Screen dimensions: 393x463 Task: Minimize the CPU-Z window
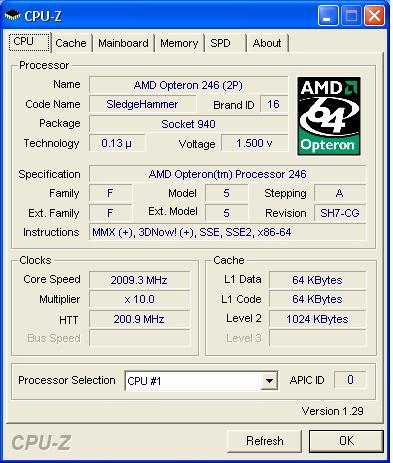point(328,16)
